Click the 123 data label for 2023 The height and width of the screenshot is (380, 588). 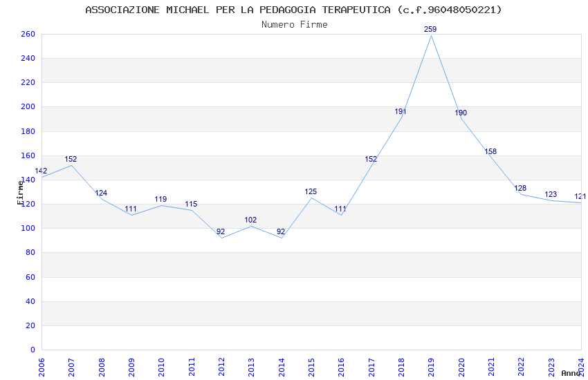(x=551, y=194)
